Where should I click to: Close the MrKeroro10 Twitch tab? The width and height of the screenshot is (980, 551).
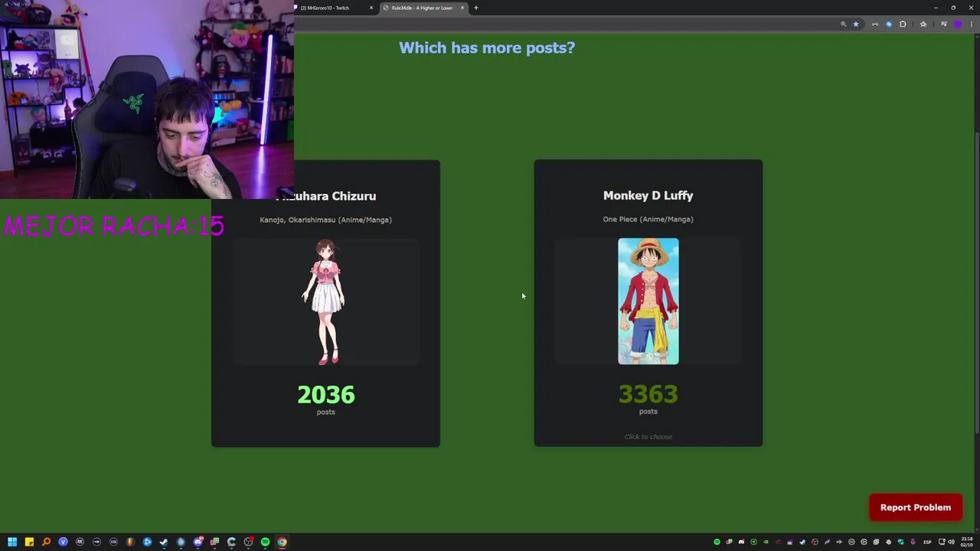coord(371,8)
